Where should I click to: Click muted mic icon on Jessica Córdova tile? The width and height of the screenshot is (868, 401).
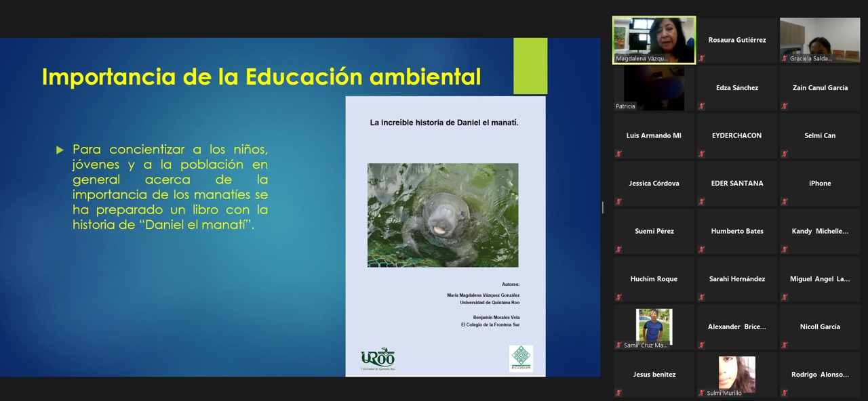pyautogui.click(x=618, y=202)
